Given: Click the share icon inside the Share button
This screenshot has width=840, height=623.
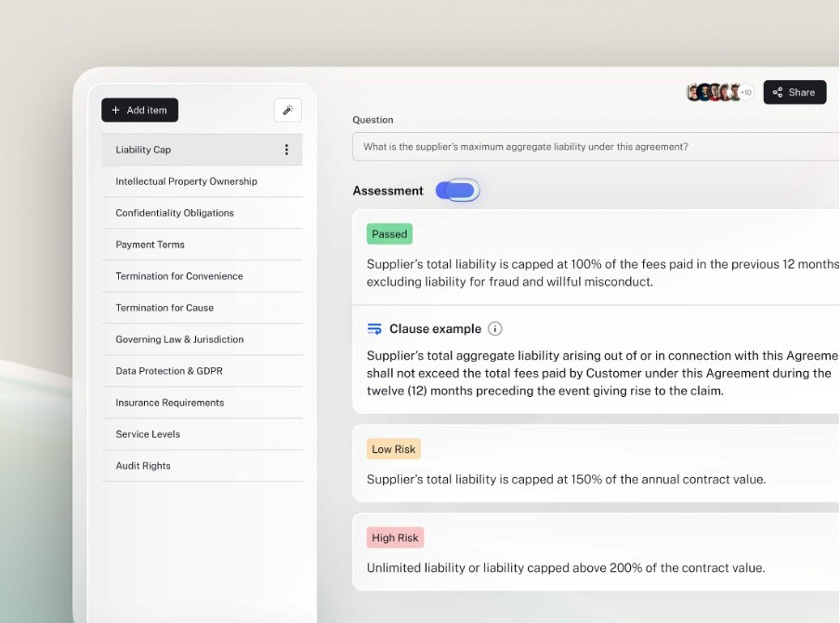Looking at the screenshot, I should [777, 92].
